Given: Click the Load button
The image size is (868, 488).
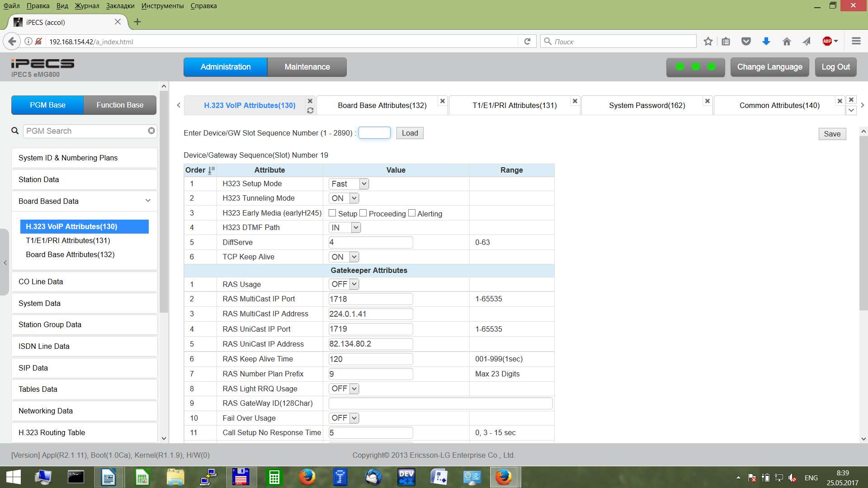Looking at the screenshot, I should 410,133.
